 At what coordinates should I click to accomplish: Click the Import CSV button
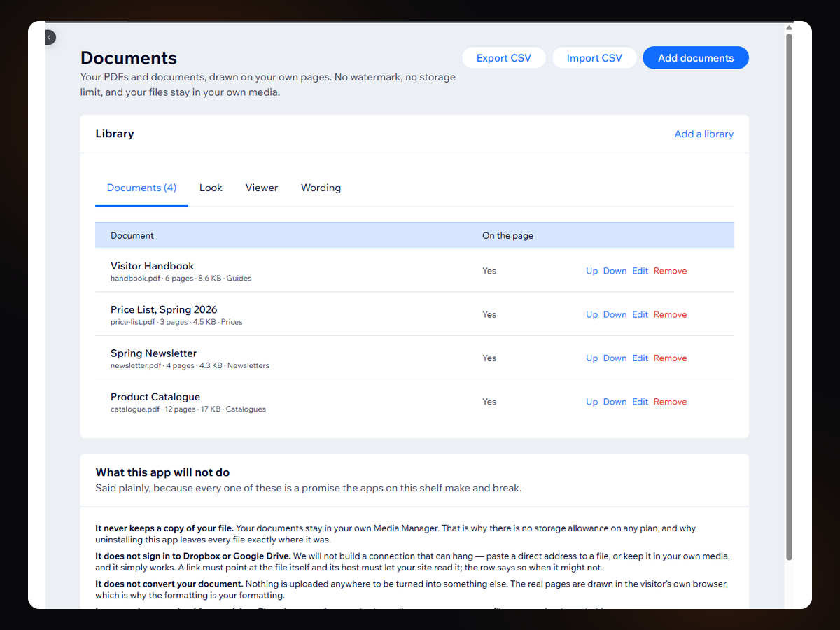pos(594,58)
